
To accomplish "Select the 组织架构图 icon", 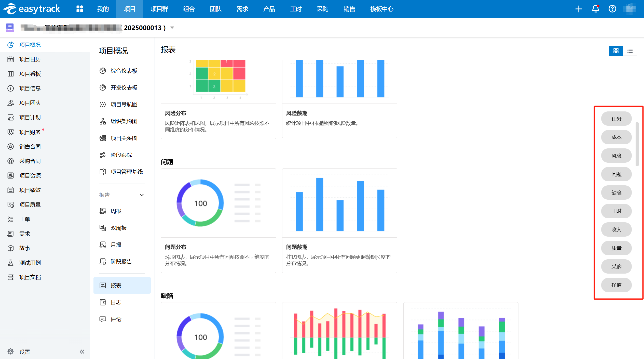I will pos(103,121).
